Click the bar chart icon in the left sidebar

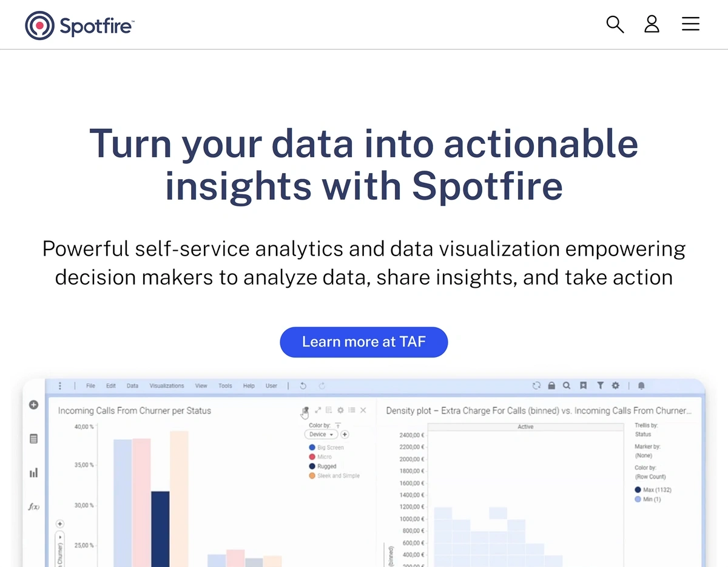(x=34, y=472)
